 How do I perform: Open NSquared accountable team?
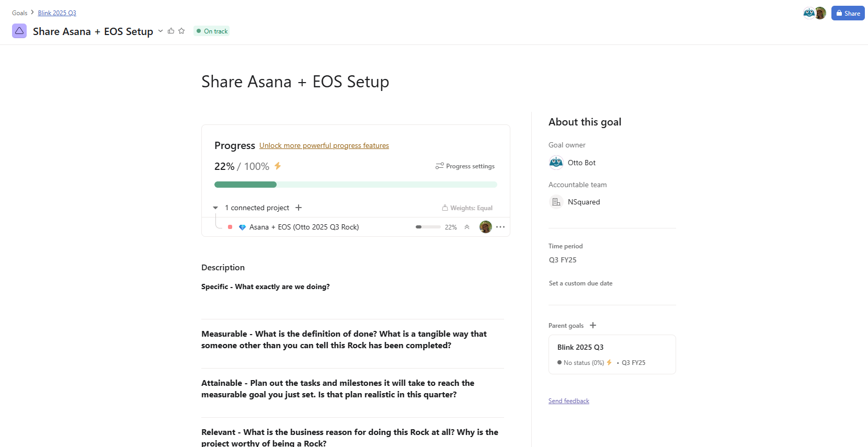584,202
